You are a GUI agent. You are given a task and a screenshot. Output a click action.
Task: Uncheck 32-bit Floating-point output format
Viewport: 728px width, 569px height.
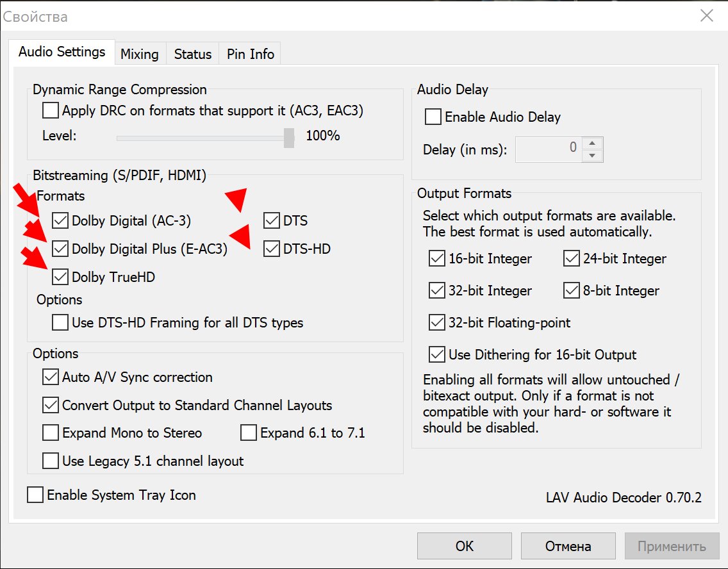coord(437,322)
